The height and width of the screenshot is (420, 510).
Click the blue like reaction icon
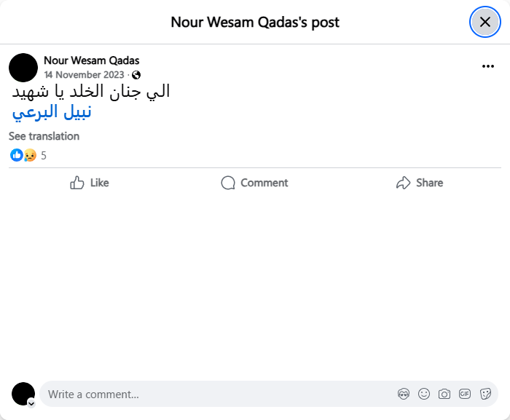click(16, 155)
